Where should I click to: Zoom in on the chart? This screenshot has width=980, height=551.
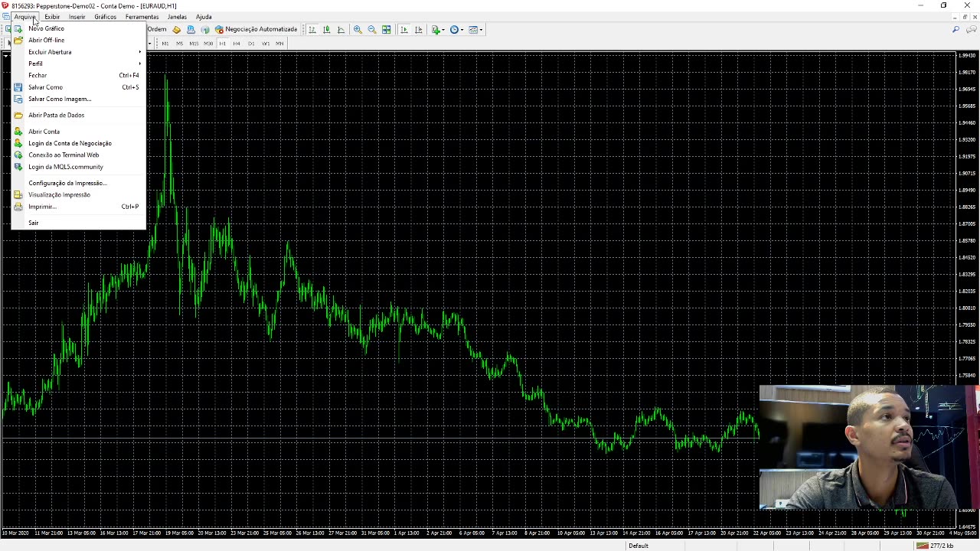pyautogui.click(x=358, y=30)
